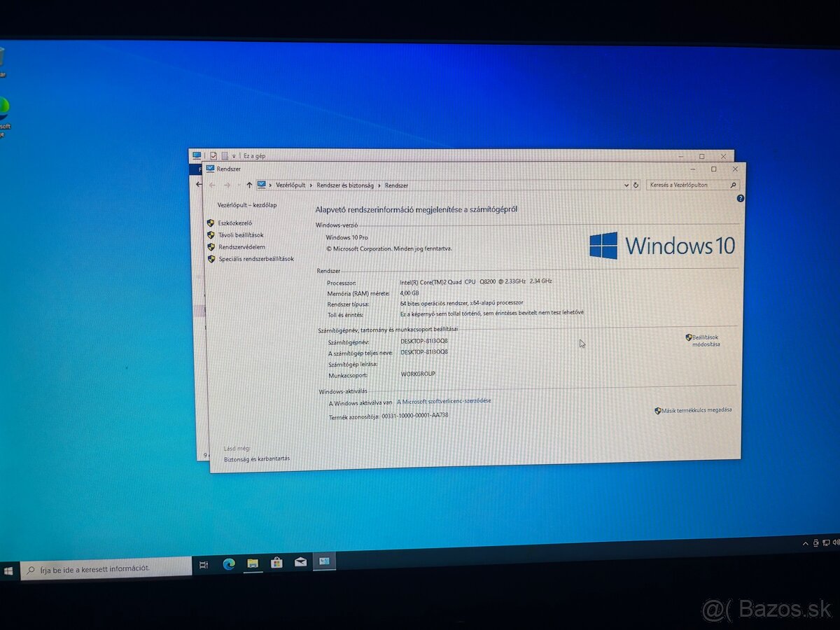Click the forward arrow in Rendszer window
The height and width of the screenshot is (630, 840).
pos(227,185)
